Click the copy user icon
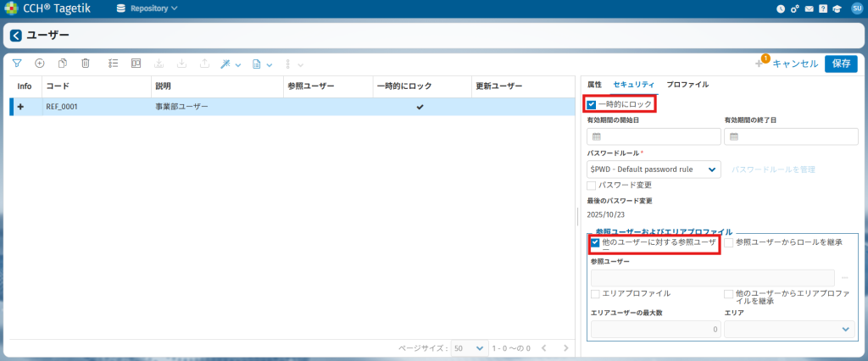This screenshot has width=868, height=361. point(63,64)
